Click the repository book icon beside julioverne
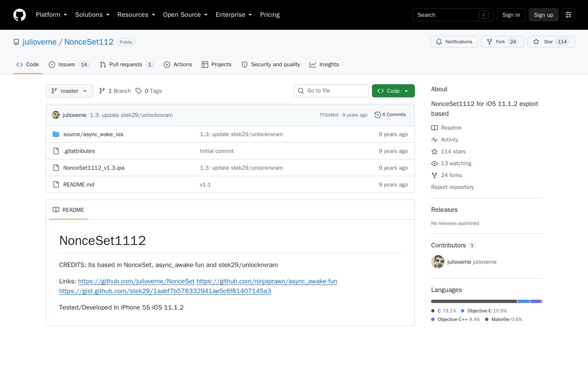Image resolution: width=588 pixels, height=368 pixels. (x=16, y=42)
